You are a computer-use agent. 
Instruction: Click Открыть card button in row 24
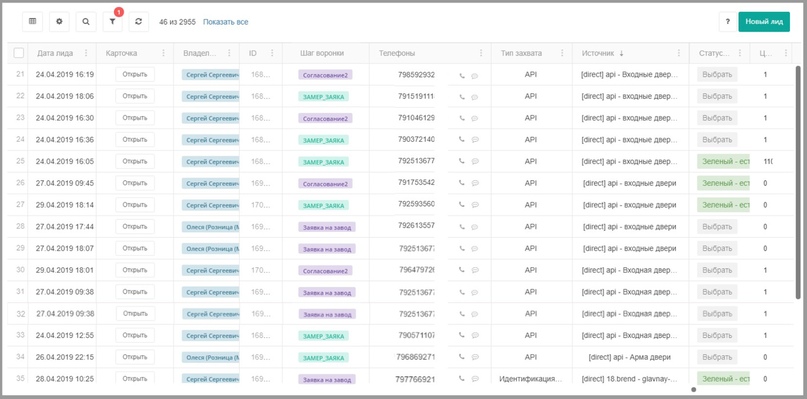[x=135, y=140]
